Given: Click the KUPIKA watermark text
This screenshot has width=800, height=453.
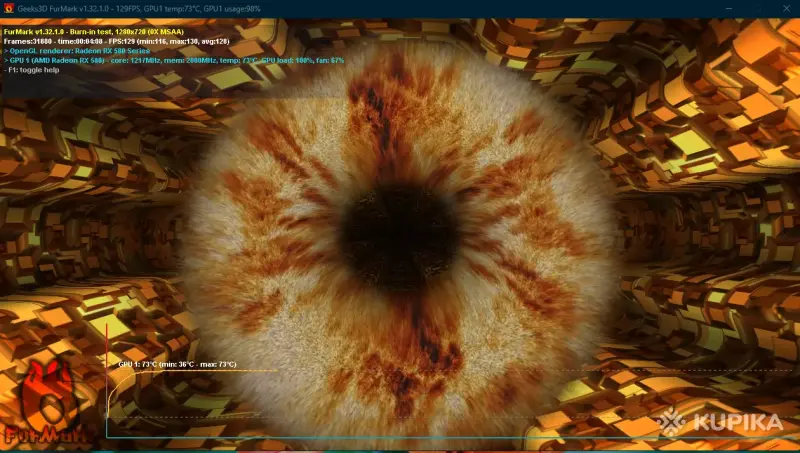Looking at the screenshot, I should click(738, 422).
